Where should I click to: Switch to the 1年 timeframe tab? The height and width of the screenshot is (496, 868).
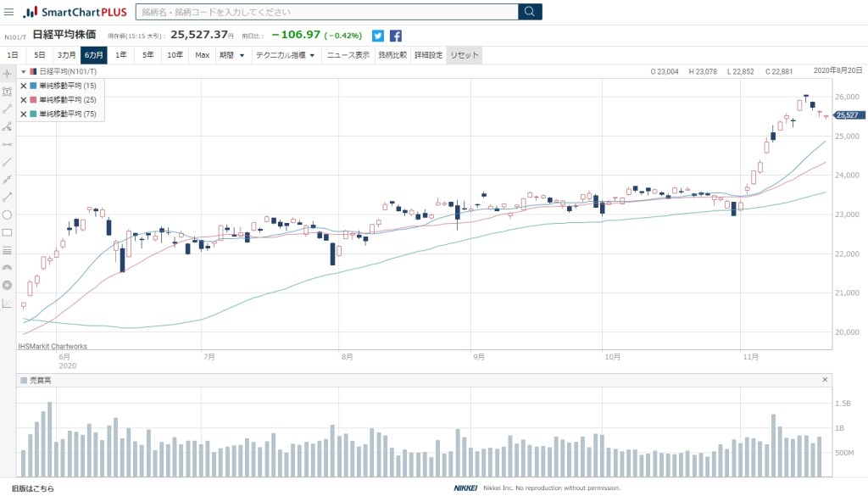[121, 55]
